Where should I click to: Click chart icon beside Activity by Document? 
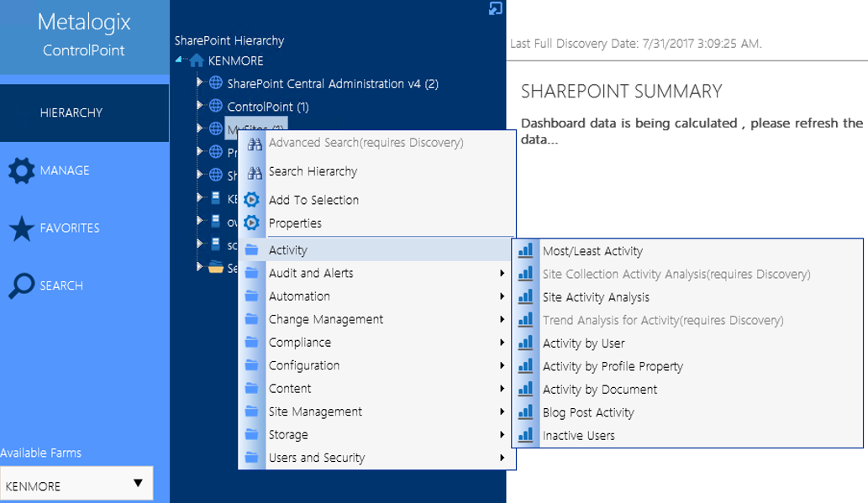tap(525, 389)
